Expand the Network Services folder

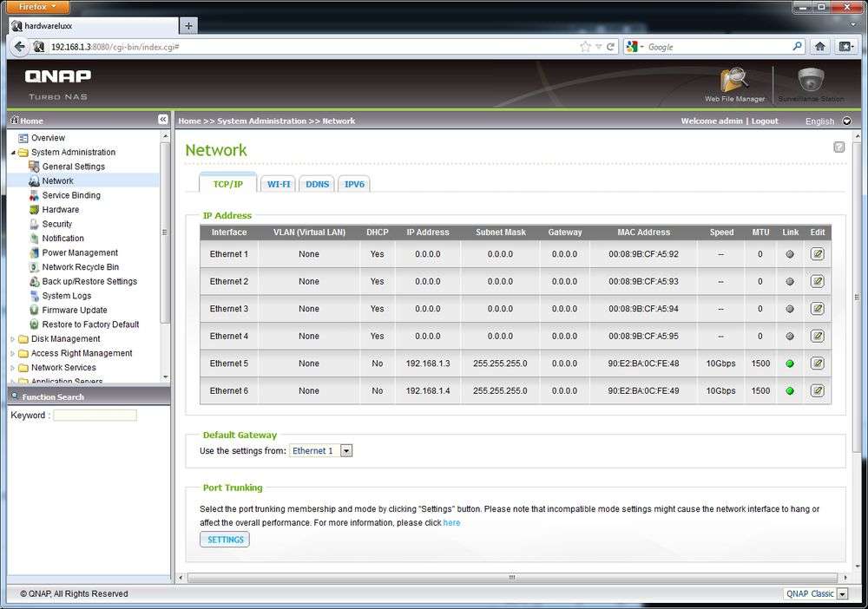pyautogui.click(x=13, y=368)
